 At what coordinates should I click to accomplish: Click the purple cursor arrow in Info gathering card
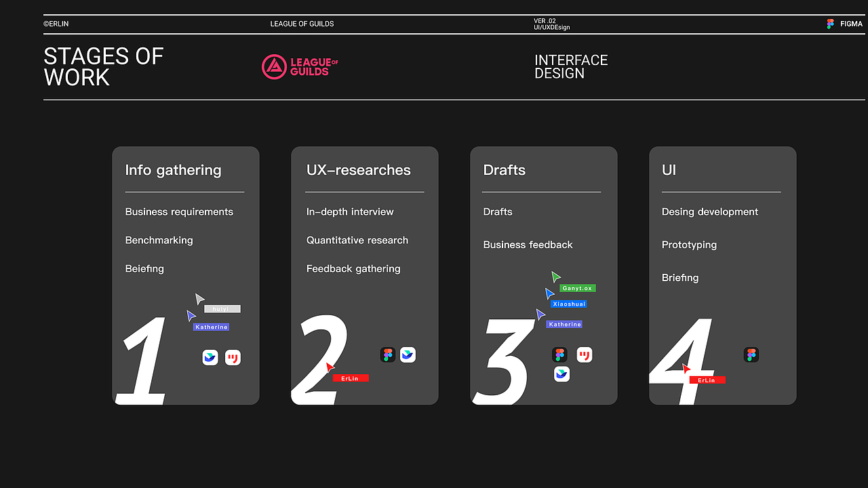pyautogui.click(x=191, y=316)
